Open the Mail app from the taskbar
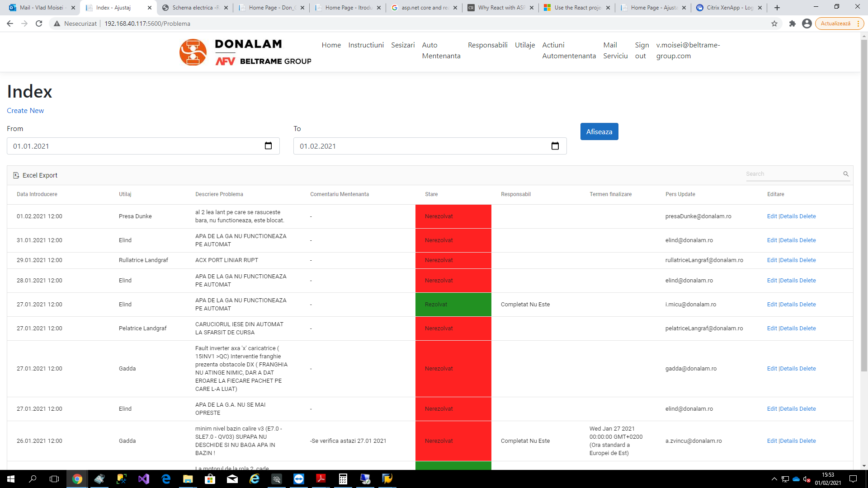Viewport: 868px width, 488px height. tap(232, 479)
